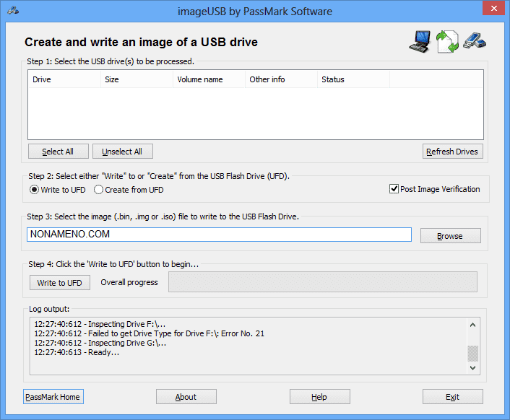
Task: Start writing with Write to UFD button
Action: 60,283
